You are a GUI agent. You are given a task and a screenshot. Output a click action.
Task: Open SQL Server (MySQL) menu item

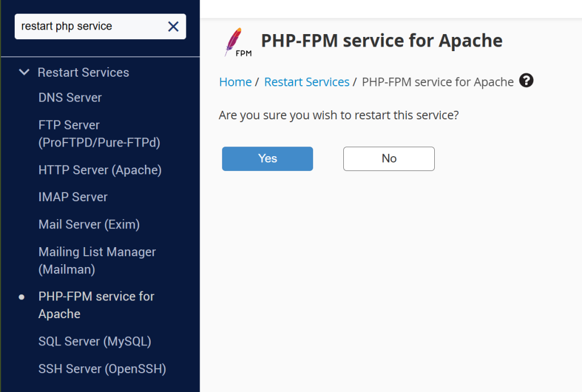point(95,341)
